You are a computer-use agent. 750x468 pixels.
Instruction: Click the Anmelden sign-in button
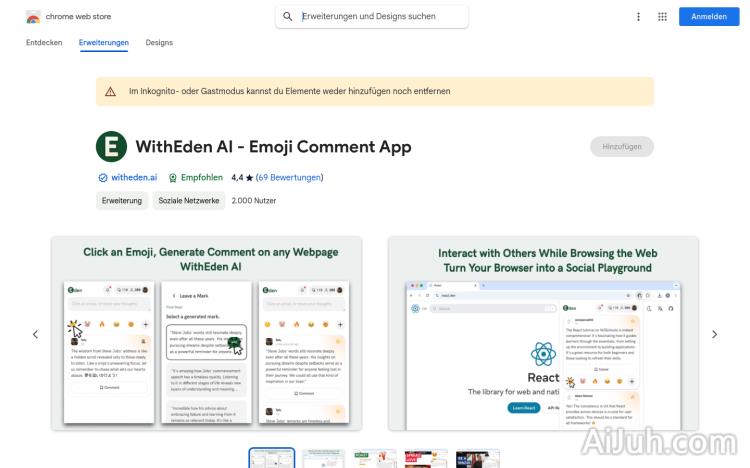(x=709, y=17)
